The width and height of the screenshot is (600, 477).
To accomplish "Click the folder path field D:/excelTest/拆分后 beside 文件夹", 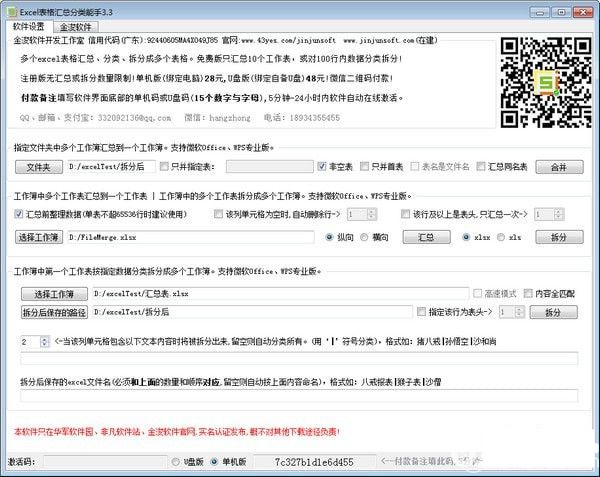I will pyautogui.click(x=112, y=167).
